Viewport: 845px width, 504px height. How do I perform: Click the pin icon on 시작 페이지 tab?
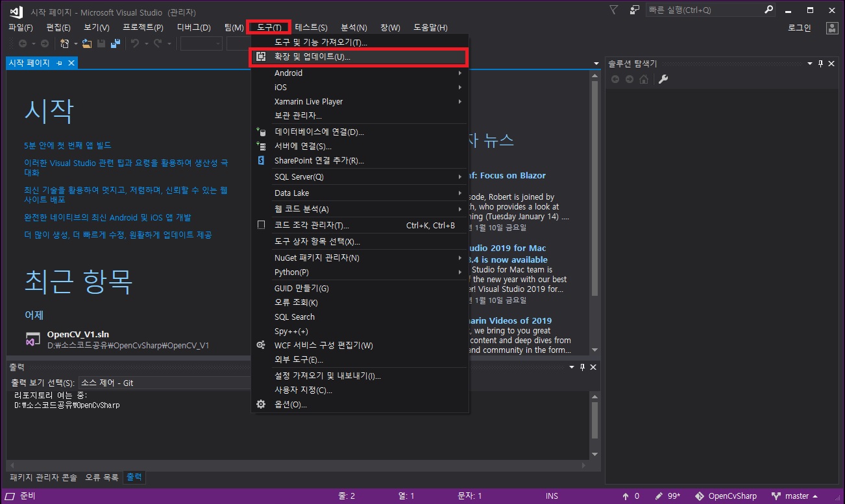[59, 63]
